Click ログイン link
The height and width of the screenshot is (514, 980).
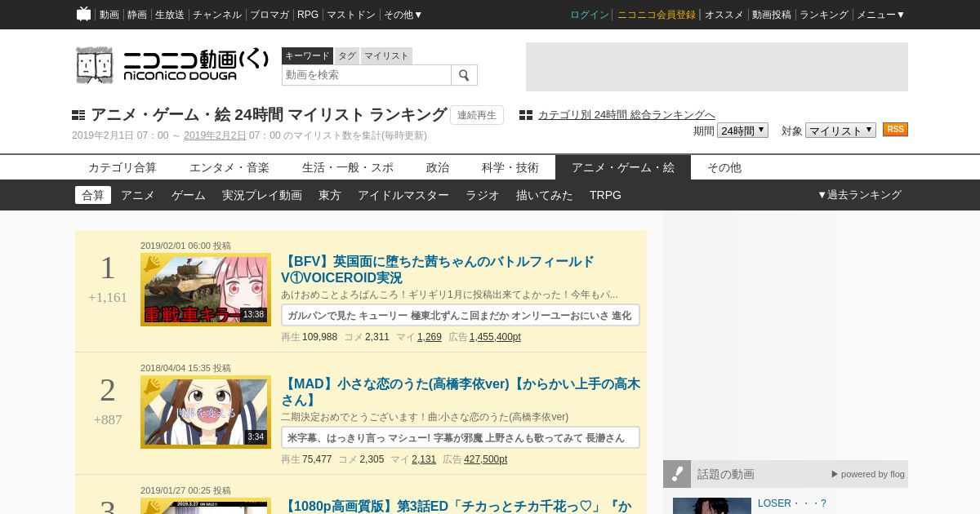click(590, 15)
